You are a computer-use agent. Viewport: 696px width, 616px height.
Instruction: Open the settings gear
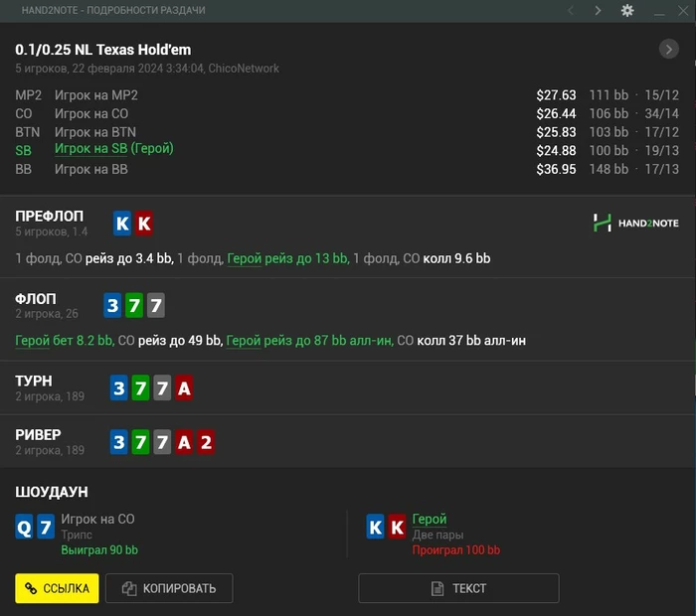[x=627, y=10]
